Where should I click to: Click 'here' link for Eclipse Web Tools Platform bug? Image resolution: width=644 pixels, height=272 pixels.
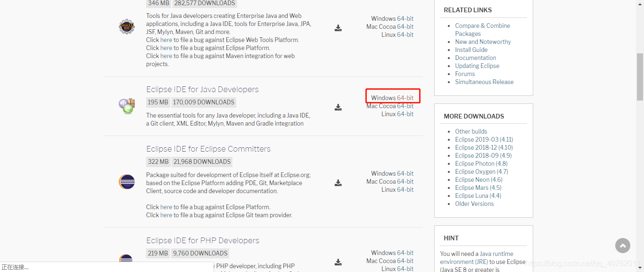tap(166, 40)
